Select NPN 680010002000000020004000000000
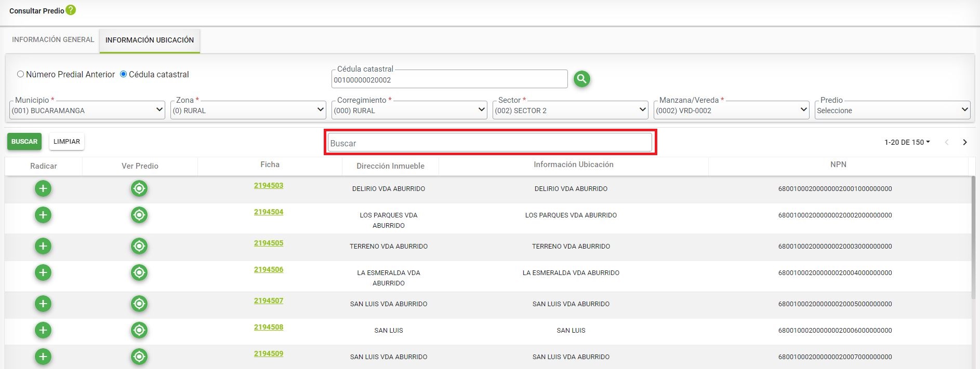The image size is (980, 369). [x=835, y=273]
